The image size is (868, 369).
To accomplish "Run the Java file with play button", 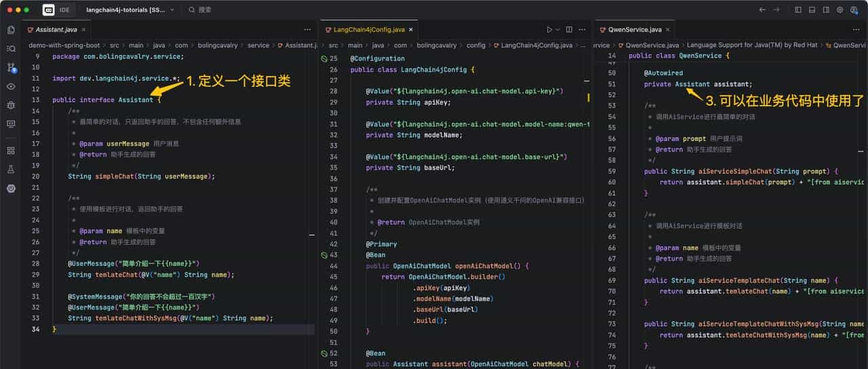I will (549, 30).
